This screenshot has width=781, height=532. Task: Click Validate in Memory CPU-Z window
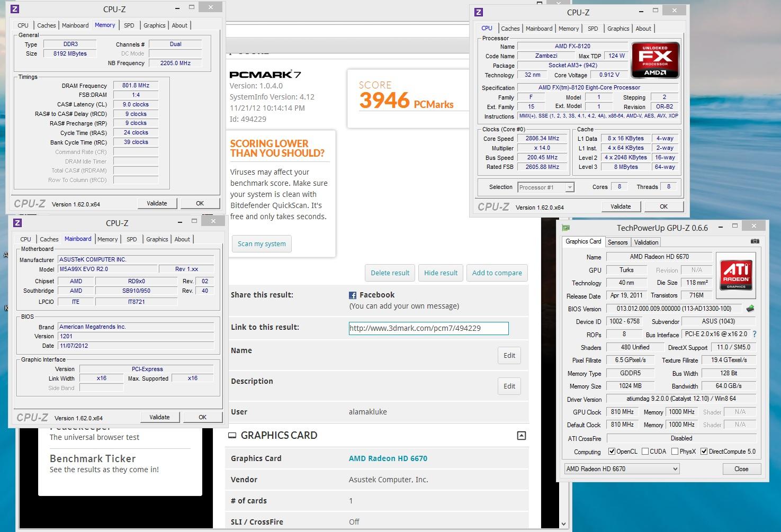point(157,203)
